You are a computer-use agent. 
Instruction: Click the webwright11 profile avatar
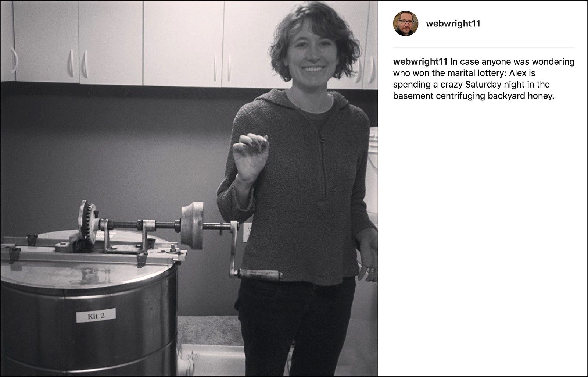pos(405,24)
